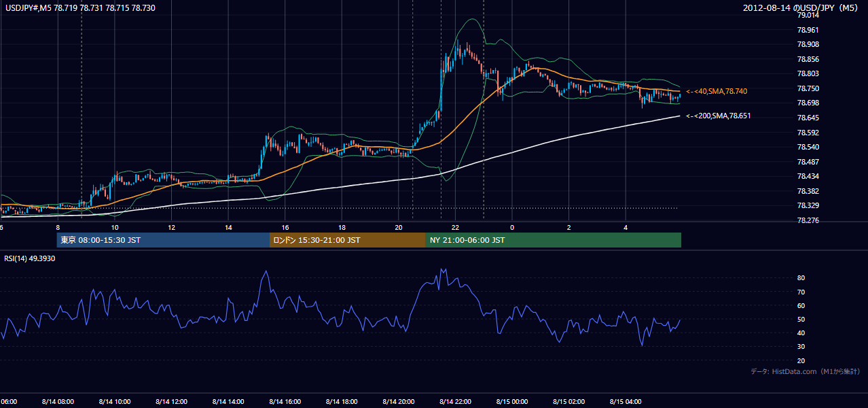Click the 8/14 20:00 time label
Viewport: 868px width, 408px height.
(399, 402)
